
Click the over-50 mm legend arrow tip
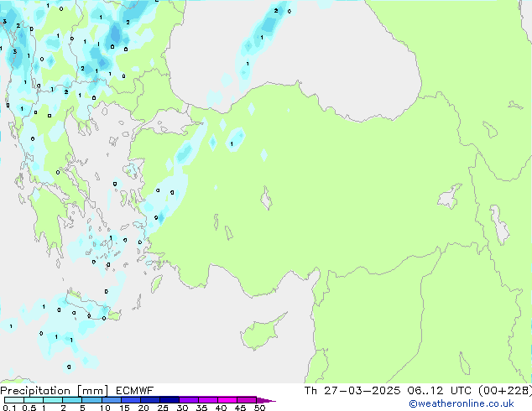point(266,400)
